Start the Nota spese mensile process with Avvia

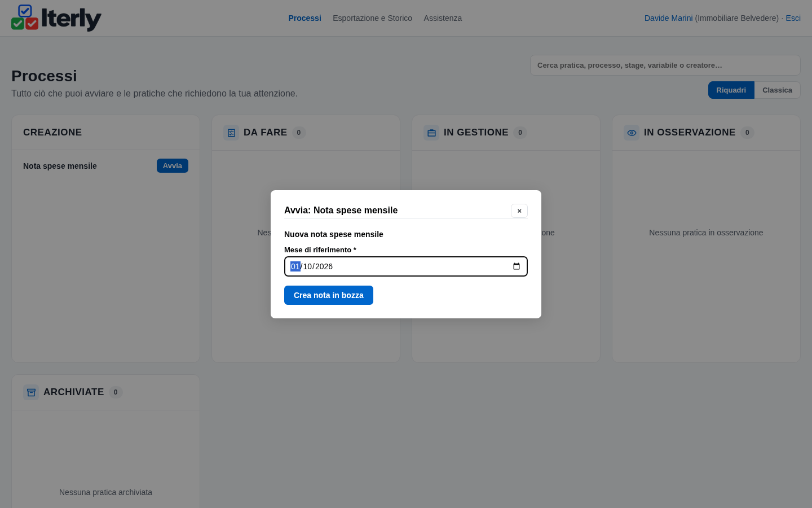click(x=173, y=166)
